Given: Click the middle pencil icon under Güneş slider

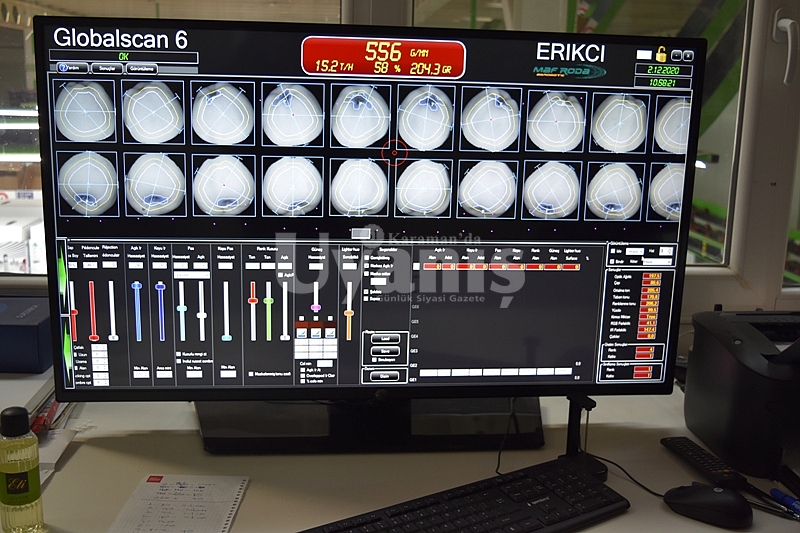Looking at the screenshot, I should [316, 333].
